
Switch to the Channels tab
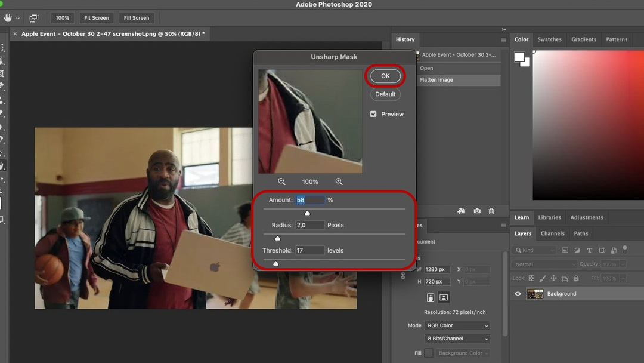[552, 233]
